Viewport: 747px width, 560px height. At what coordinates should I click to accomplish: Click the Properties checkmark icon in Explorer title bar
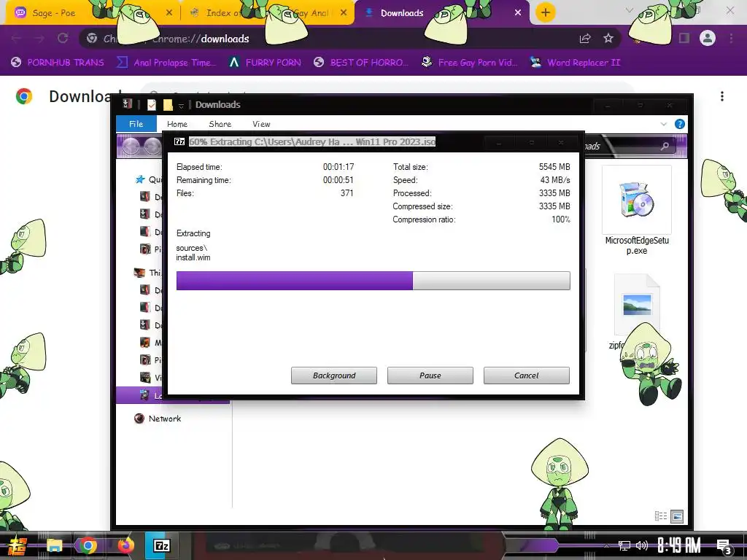click(152, 105)
